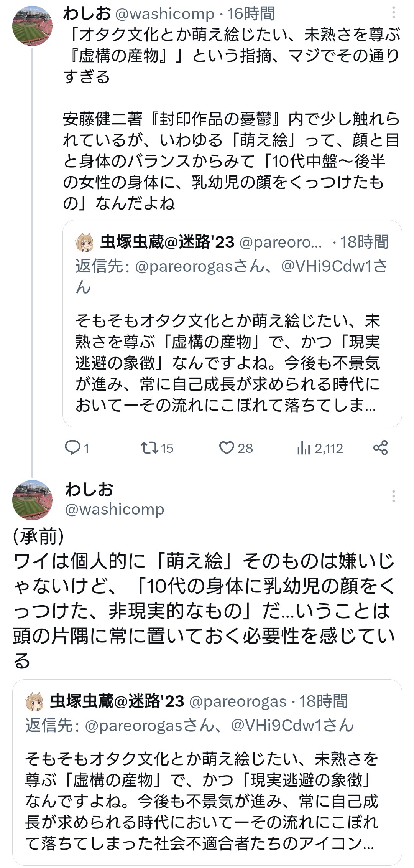Tap the retweet arrows icon
This screenshot has width=414, height=868.
point(149,447)
